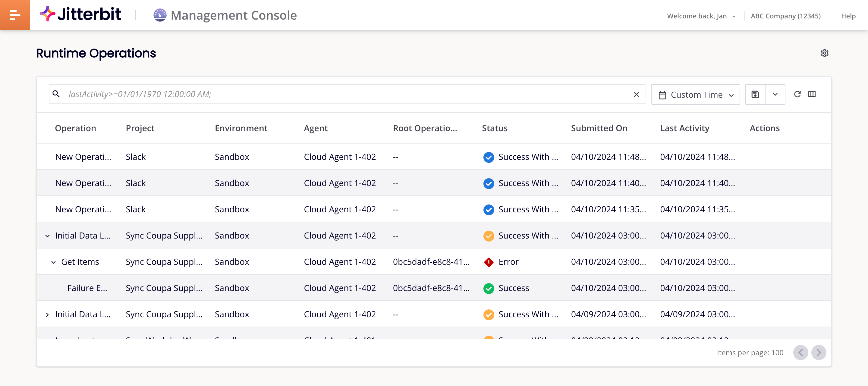Click the hamburger menu icon top left
This screenshot has height=386, width=868.
pyautogui.click(x=15, y=15)
